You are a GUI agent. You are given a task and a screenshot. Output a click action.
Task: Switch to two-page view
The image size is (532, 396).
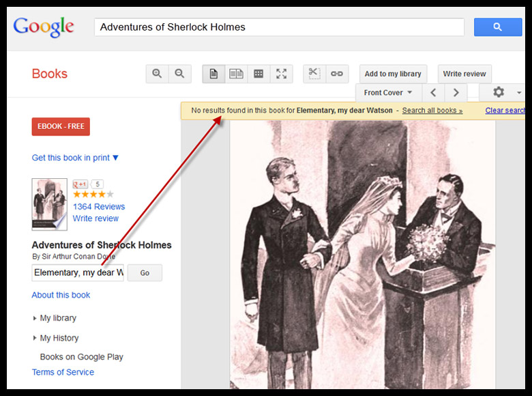[x=236, y=74]
